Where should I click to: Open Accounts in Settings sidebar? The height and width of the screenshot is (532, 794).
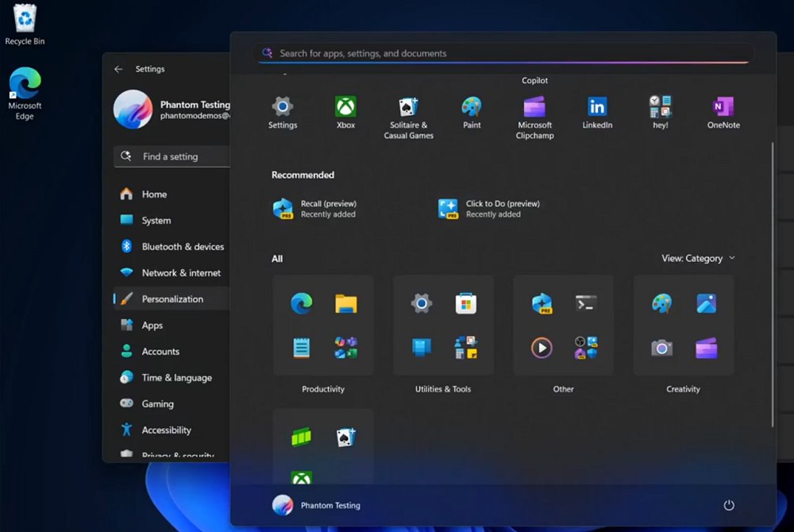172,351
